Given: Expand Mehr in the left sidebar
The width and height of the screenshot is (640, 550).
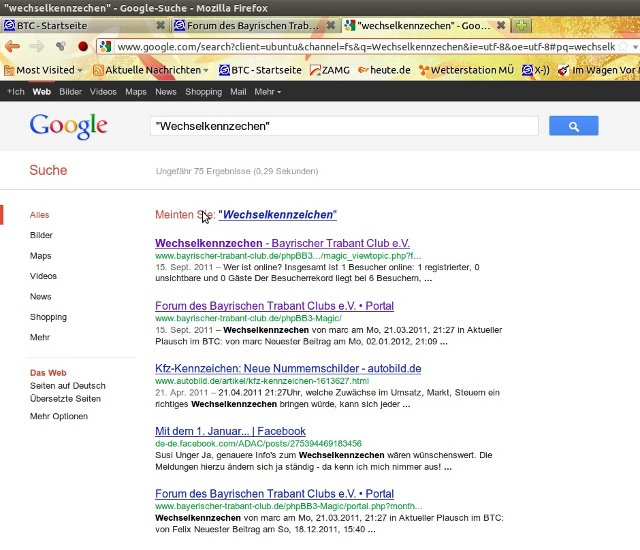Looking at the screenshot, I should pos(40,337).
